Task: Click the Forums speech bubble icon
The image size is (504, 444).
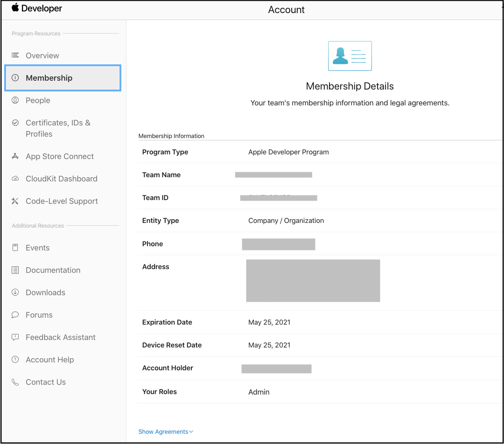Action: (15, 315)
